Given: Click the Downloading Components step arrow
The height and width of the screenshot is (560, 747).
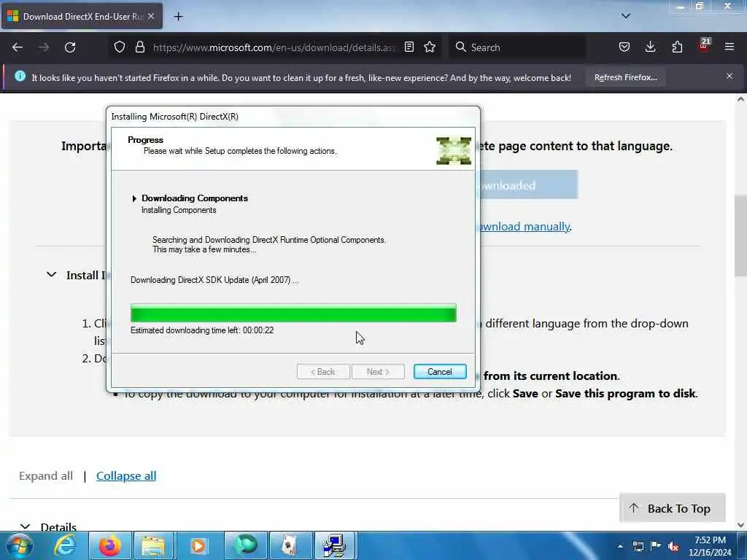Looking at the screenshot, I should tap(134, 198).
